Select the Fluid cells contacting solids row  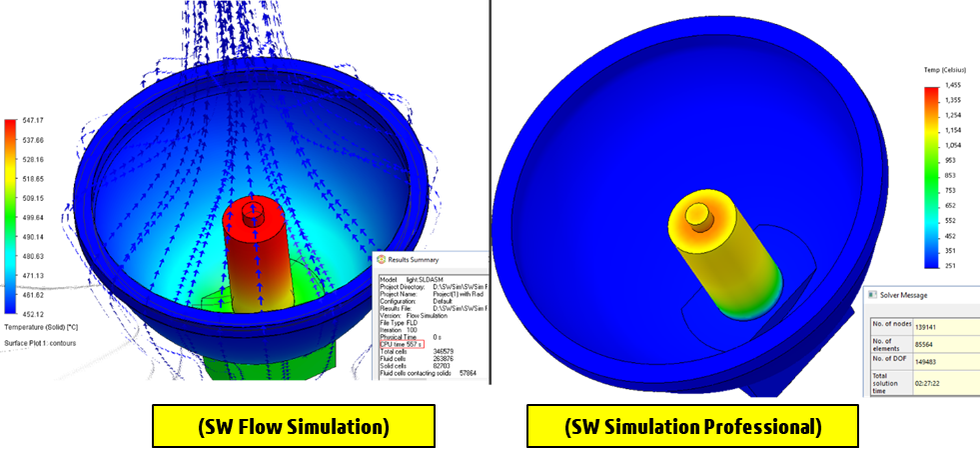click(429, 373)
